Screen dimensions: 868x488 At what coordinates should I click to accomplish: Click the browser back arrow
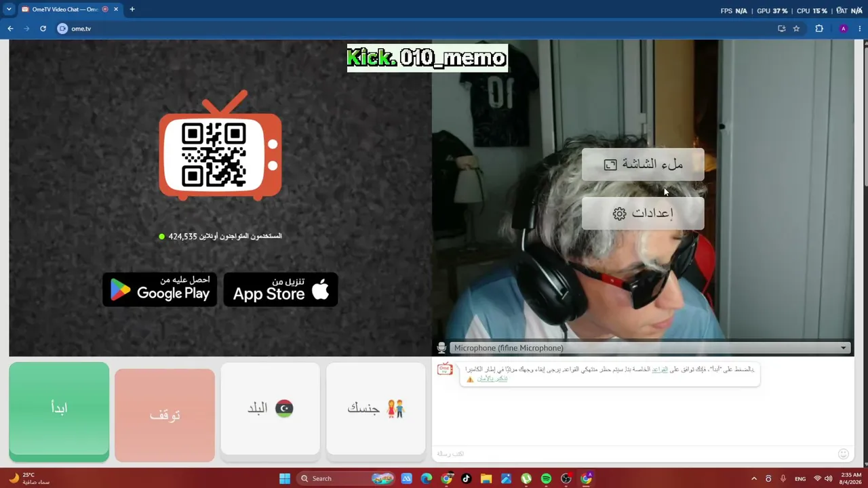tap(10, 28)
